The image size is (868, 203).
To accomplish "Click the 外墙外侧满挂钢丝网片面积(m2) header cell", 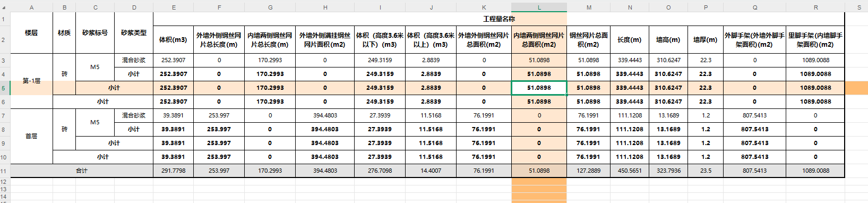I will click(325, 40).
